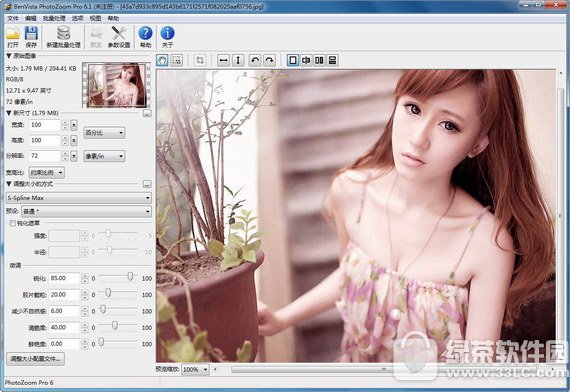This screenshot has height=392, width=570.
Task: Collapse the resize method section
Action: [x=9, y=184]
